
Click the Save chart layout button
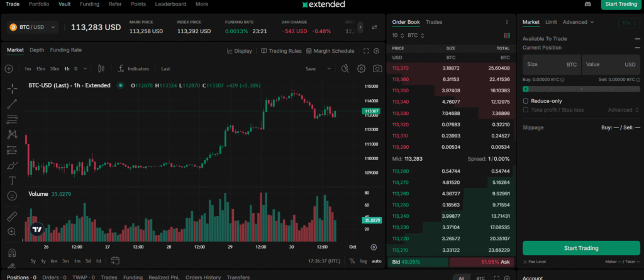click(311, 69)
